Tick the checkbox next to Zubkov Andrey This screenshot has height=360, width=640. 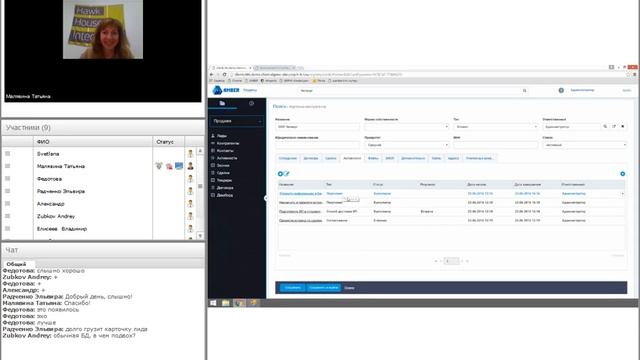(7, 216)
